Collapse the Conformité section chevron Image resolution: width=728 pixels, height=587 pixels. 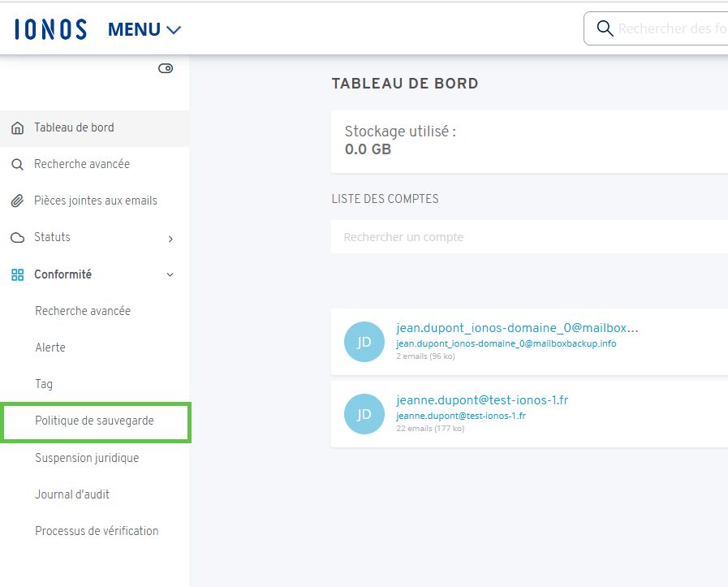tap(170, 274)
